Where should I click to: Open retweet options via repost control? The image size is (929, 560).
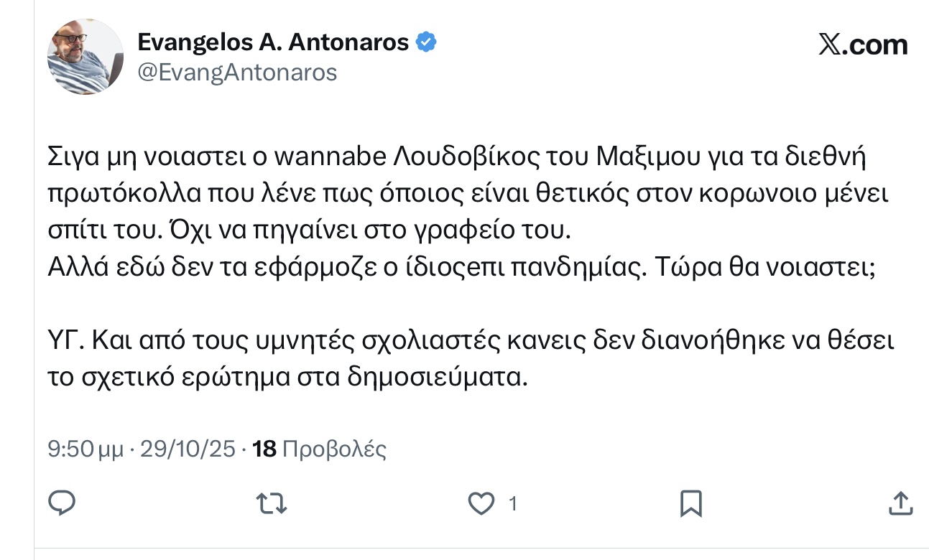[x=273, y=503]
